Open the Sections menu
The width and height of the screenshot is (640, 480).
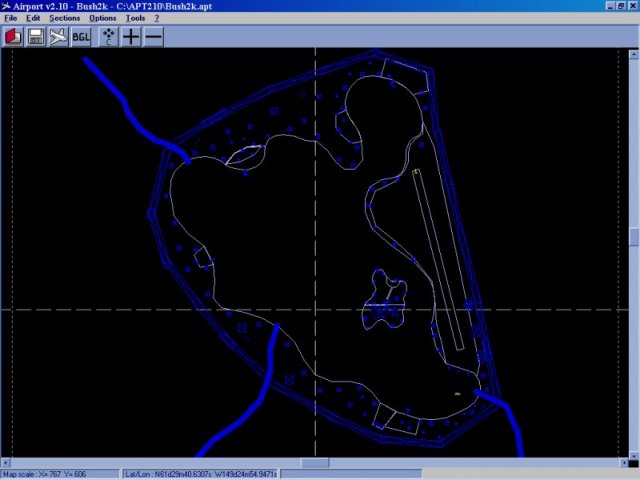click(64, 18)
